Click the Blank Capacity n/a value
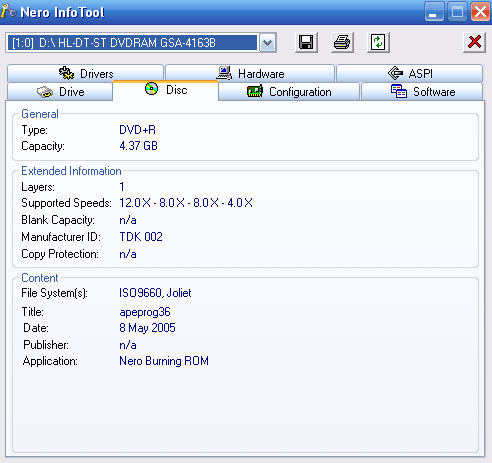 (x=128, y=220)
